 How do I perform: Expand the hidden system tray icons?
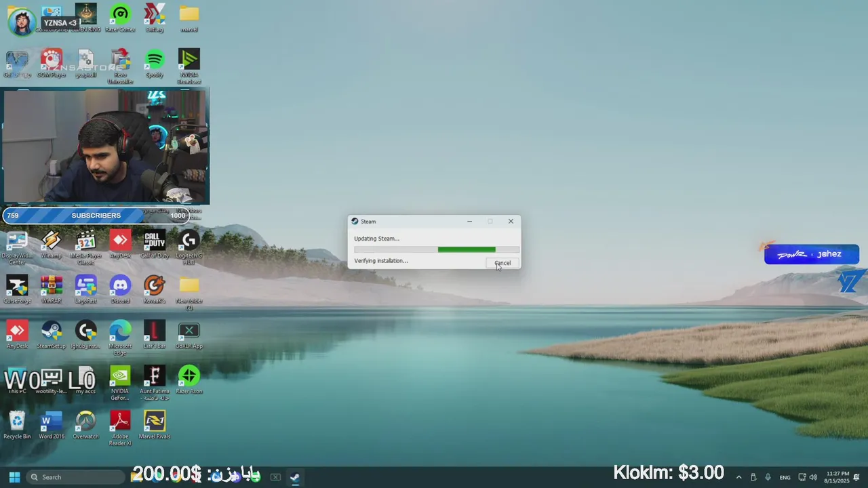click(738, 477)
